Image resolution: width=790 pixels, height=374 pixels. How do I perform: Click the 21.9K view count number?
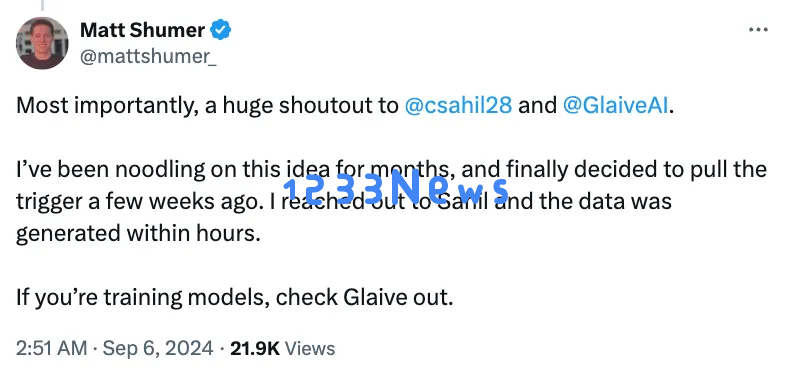click(254, 348)
